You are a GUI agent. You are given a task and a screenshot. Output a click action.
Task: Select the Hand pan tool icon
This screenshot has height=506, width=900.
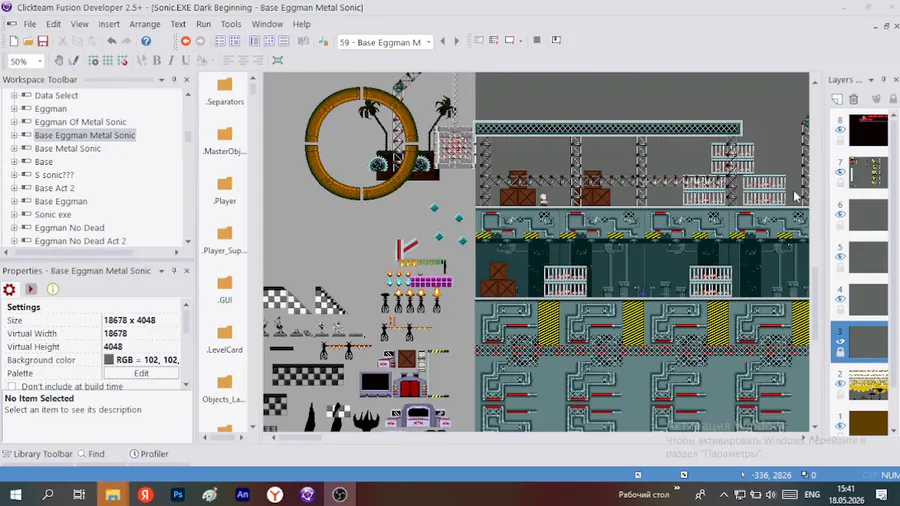[59, 60]
